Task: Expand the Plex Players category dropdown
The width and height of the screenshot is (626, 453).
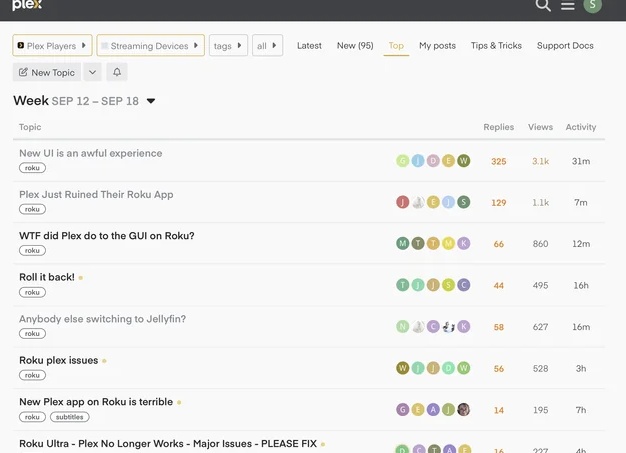Action: tap(52, 45)
